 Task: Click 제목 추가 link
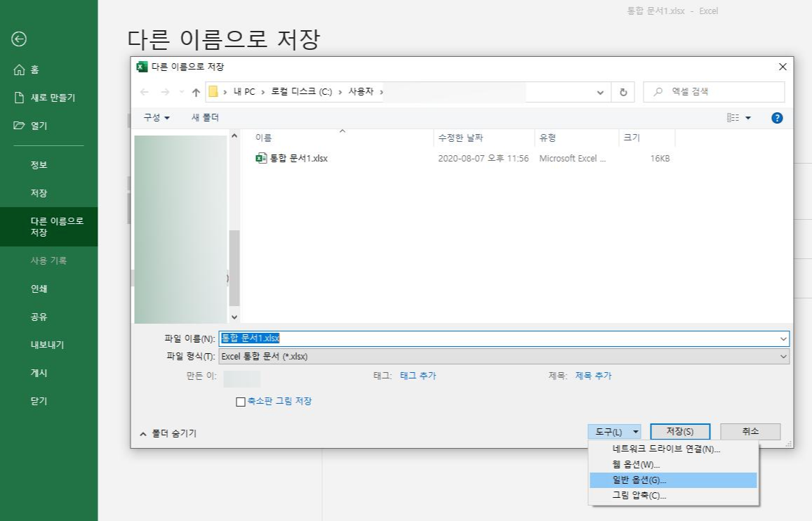pos(593,376)
